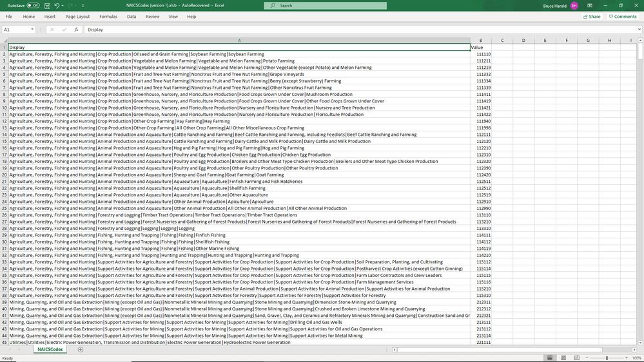Click the Select All corner triangle
This screenshot has width=644, height=362.
point(4,41)
